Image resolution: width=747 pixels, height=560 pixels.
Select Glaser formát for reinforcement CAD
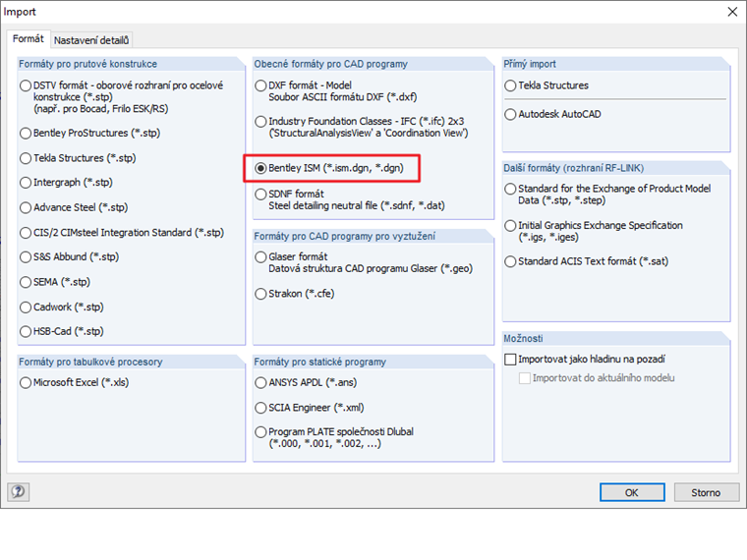pyautogui.click(x=260, y=257)
